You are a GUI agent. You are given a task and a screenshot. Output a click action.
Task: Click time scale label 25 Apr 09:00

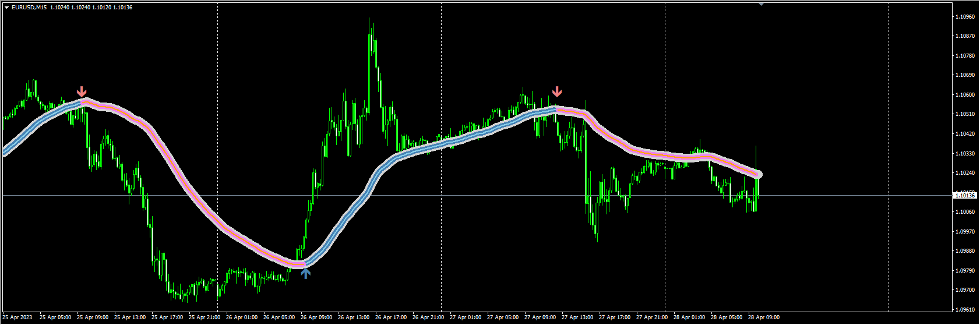[x=93, y=317]
